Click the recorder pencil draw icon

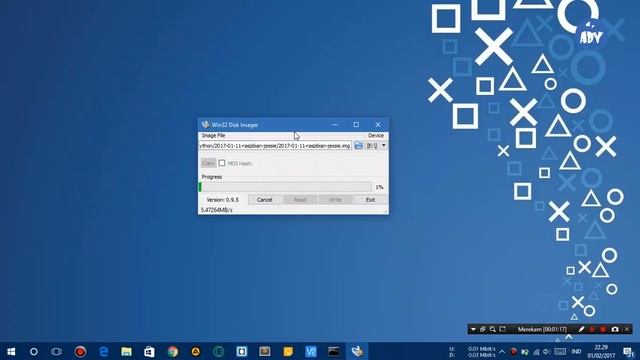(x=581, y=329)
